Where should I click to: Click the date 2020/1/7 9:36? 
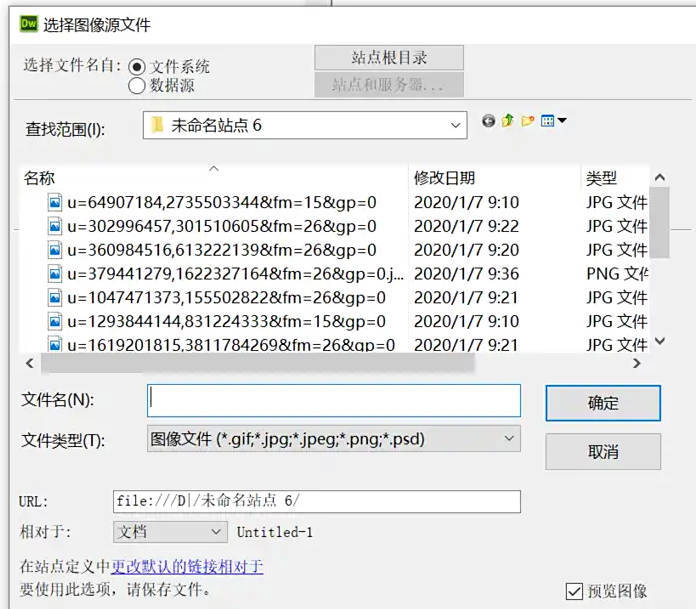[466, 274]
